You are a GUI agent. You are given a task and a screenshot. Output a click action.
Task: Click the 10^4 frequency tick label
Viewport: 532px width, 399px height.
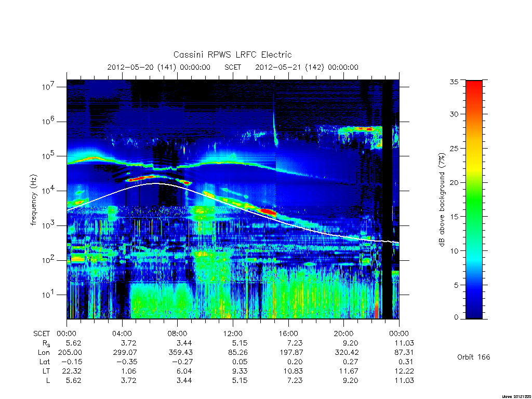coord(48,191)
